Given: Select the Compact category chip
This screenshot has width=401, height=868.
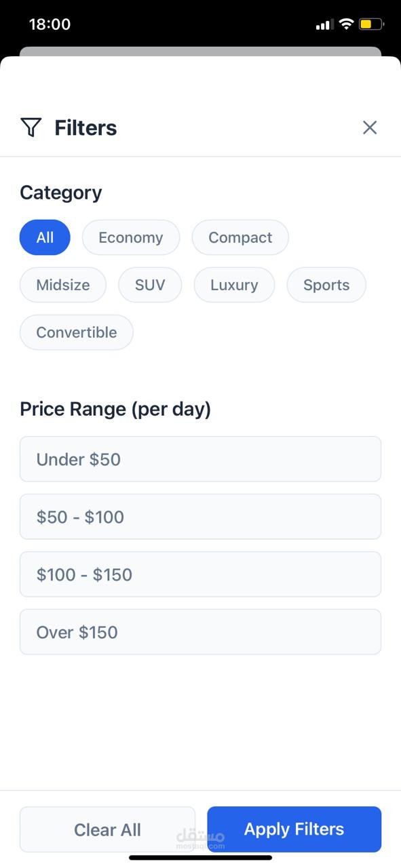Looking at the screenshot, I should click(x=240, y=237).
